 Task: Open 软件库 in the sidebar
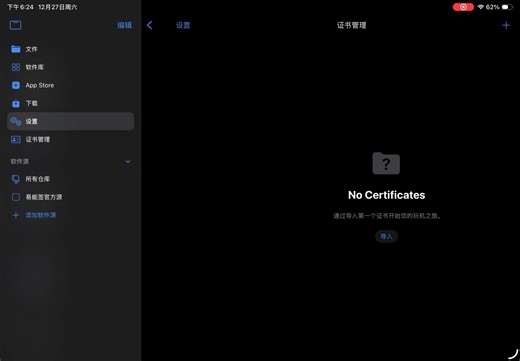70,67
